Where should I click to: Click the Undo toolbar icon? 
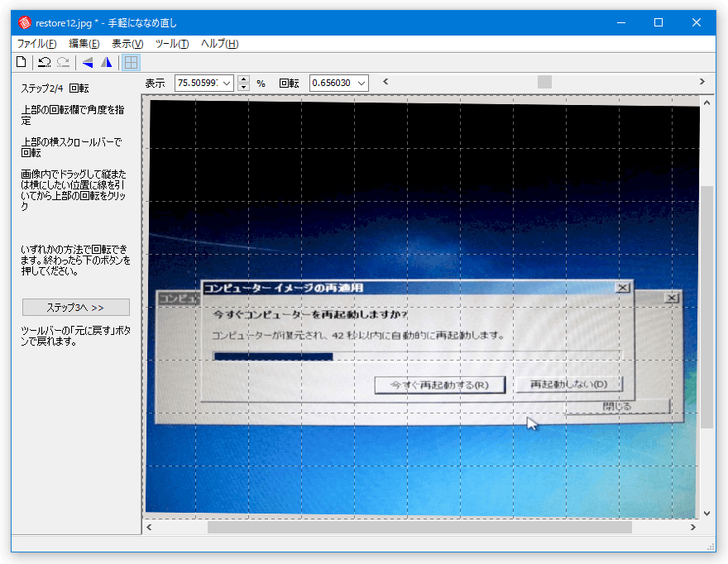coord(45,62)
